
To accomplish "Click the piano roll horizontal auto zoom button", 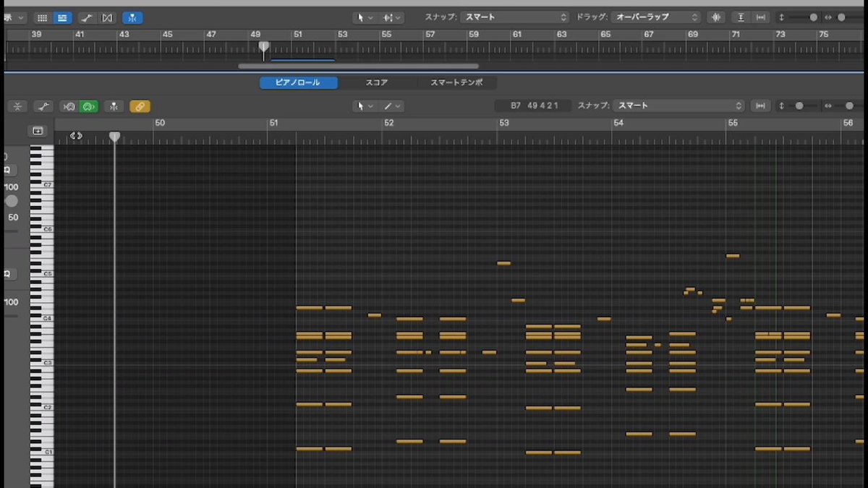I will click(760, 106).
